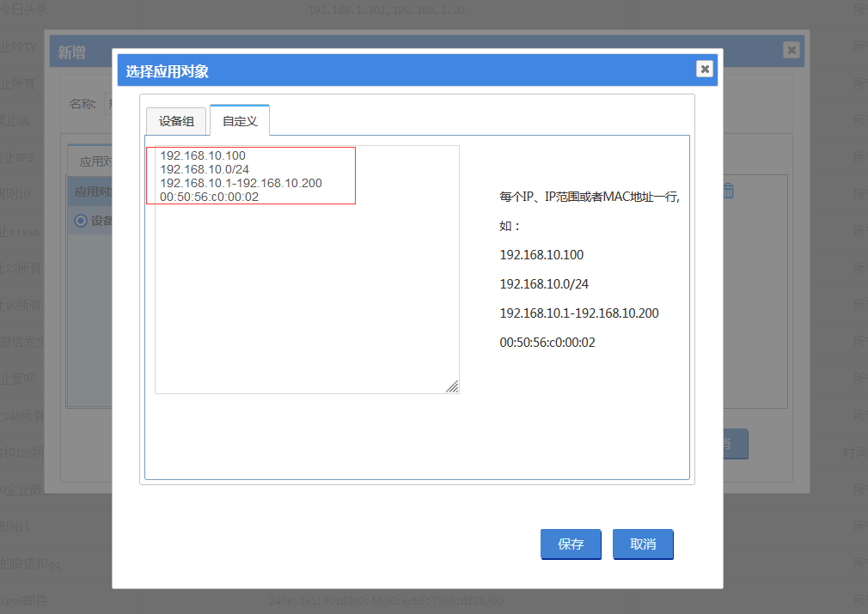This screenshot has width=868, height=614.
Task: Focus the 名称 input field
Action: point(107,104)
